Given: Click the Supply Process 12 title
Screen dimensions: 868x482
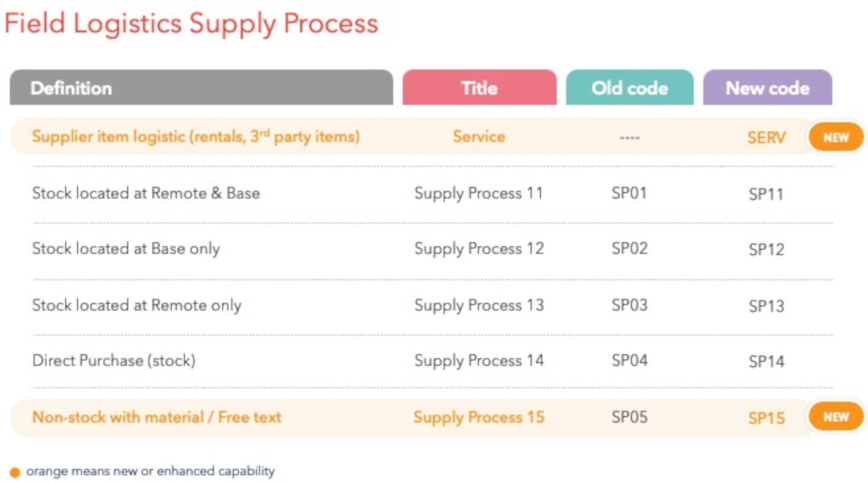Looking at the screenshot, I should (x=479, y=249).
